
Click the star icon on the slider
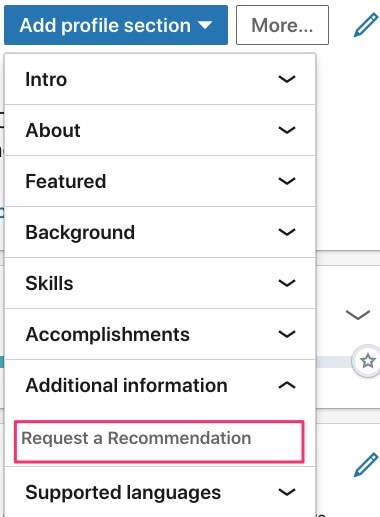click(367, 361)
